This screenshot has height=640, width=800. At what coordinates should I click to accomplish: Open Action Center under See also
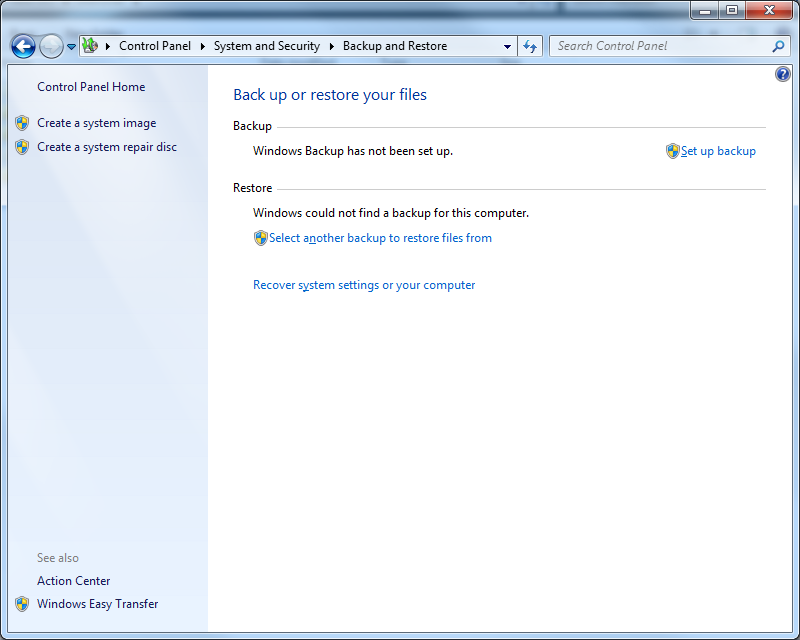73,581
